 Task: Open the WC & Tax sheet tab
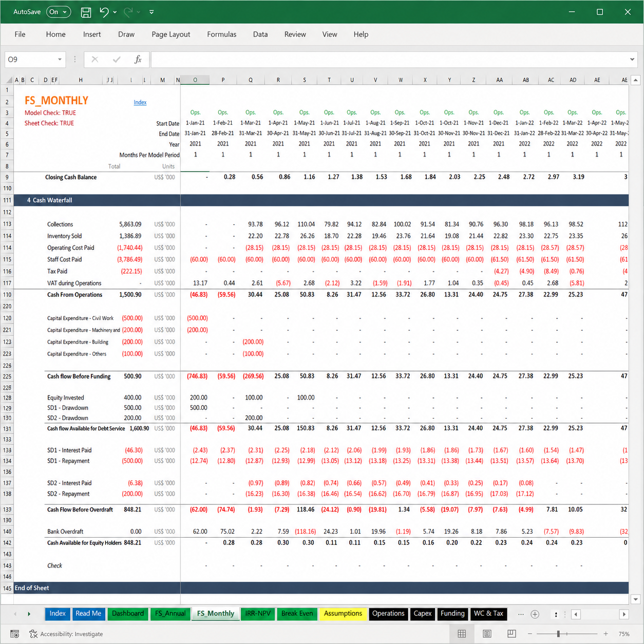(x=489, y=614)
